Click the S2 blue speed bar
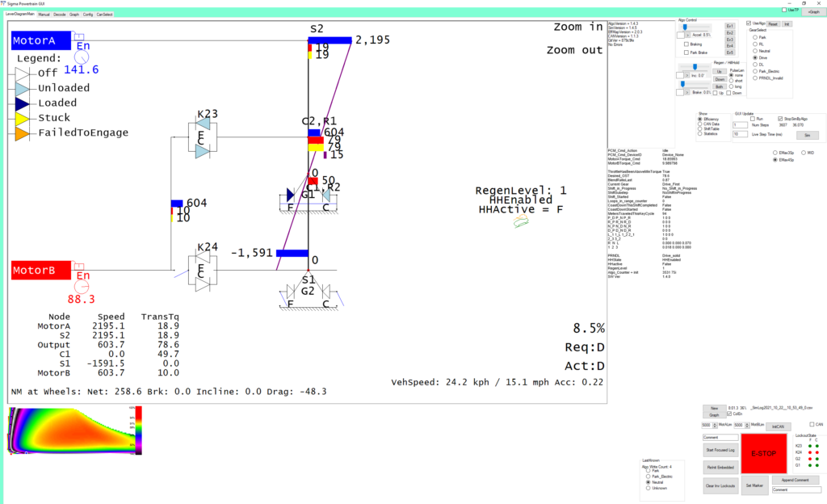 click(330, 40)
